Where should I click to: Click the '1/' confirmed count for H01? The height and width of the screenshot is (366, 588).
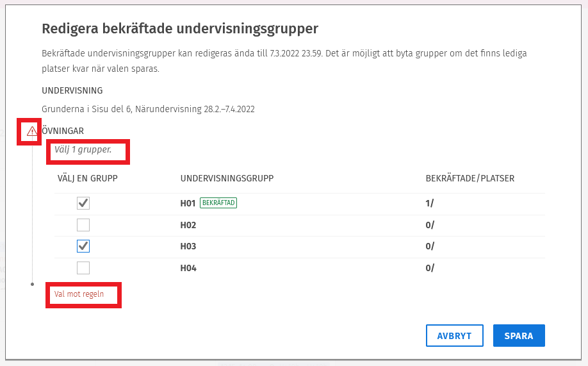pyautogui.click(x=430, y=204)
